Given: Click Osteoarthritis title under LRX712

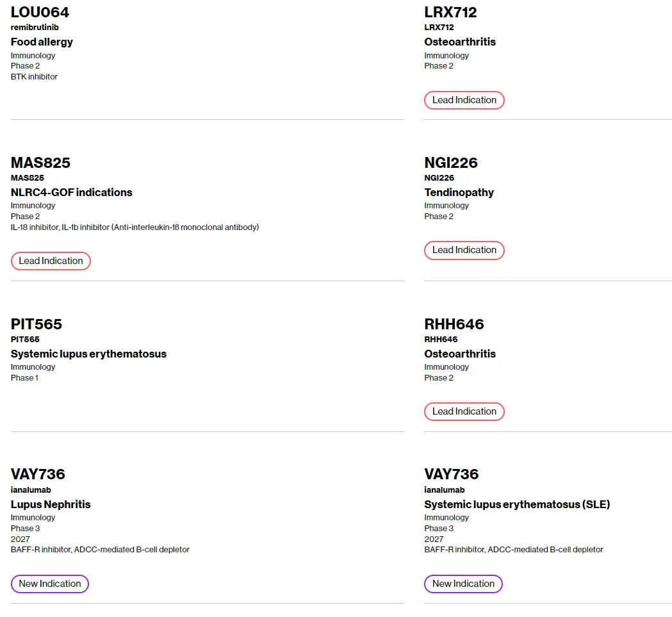Looking at the screenshot, I should click(460, 42).
